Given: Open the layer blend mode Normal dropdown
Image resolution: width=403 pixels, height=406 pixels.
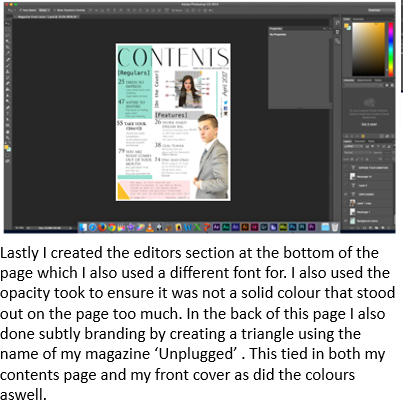Looking at the screenshot, I should click(x=358, y=153).
